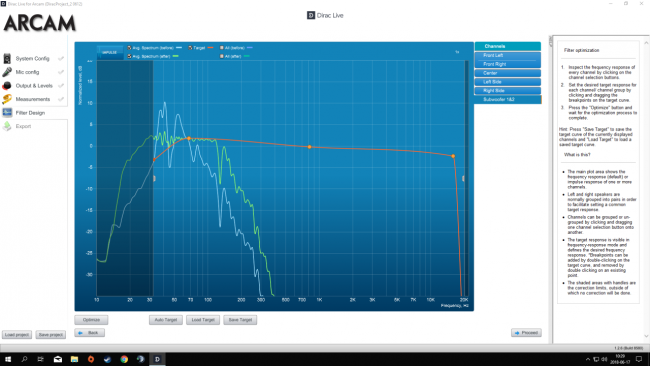Select the target breakpoint near 800 Hz
This screenshot has width=650, height=366.
[x=309, y=147]
